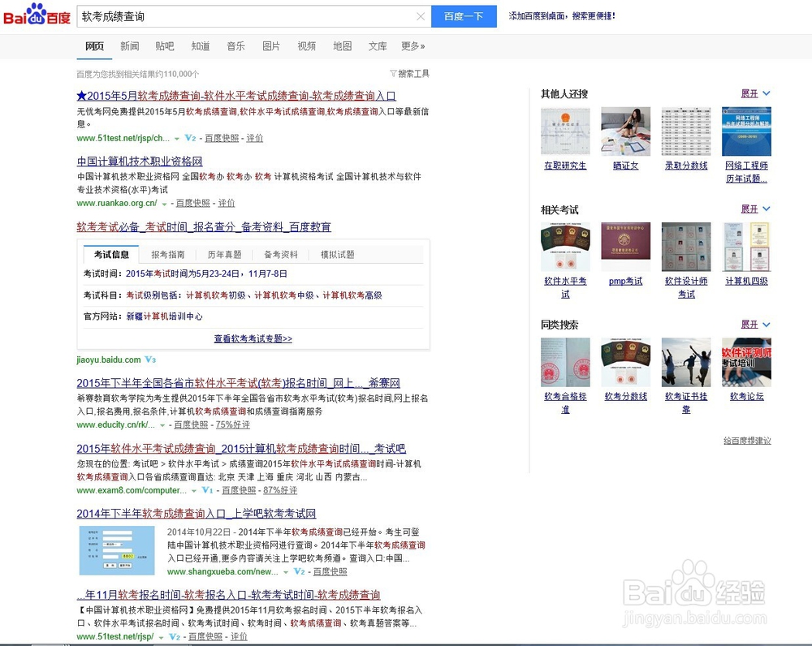The width and height of the screenshot is (812, 646).
Task: Click the 录取分数线 thumbnail image
Action: coord(686,131)
